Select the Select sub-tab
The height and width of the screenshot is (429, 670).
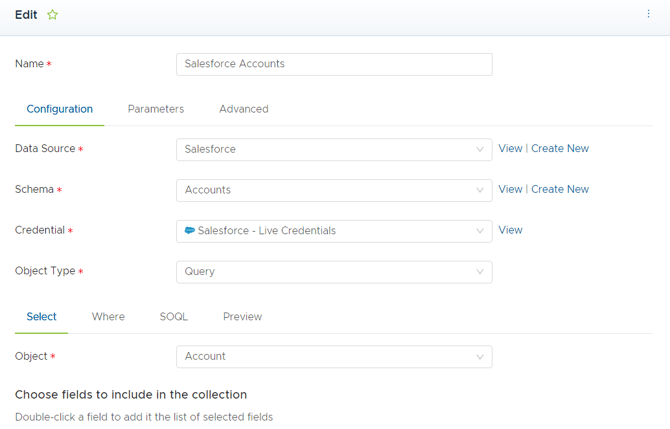[x=41, y=317]
